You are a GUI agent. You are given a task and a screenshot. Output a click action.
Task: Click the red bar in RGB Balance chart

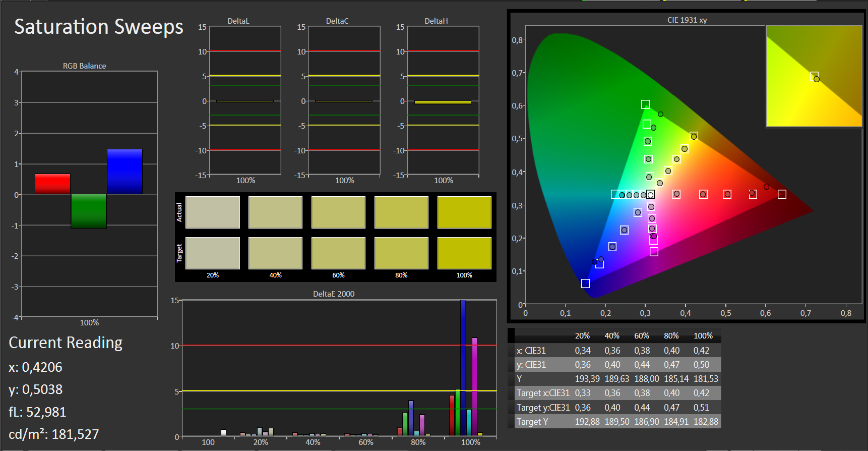tap(52, 184)
